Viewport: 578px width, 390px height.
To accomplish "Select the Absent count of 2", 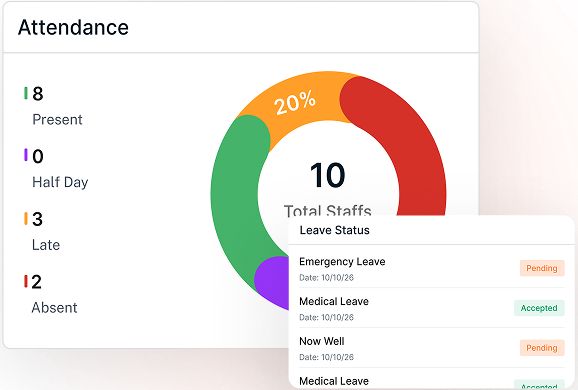I will pyautogui.click(x=36, y=282).
